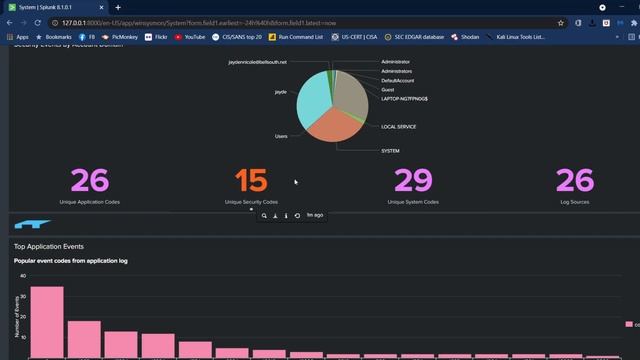Click the 'Administrators' pie label
The image size is (640, 360).
pos(396,71)
